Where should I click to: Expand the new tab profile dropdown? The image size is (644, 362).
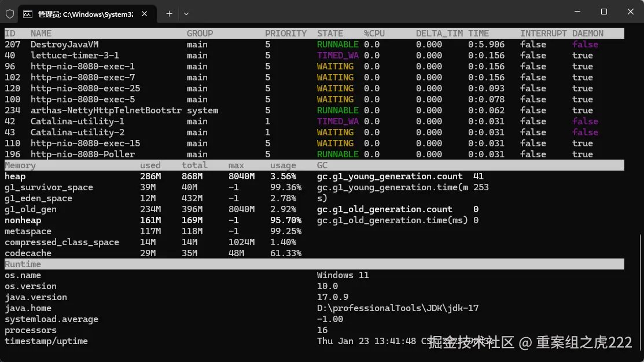(186, 14)
